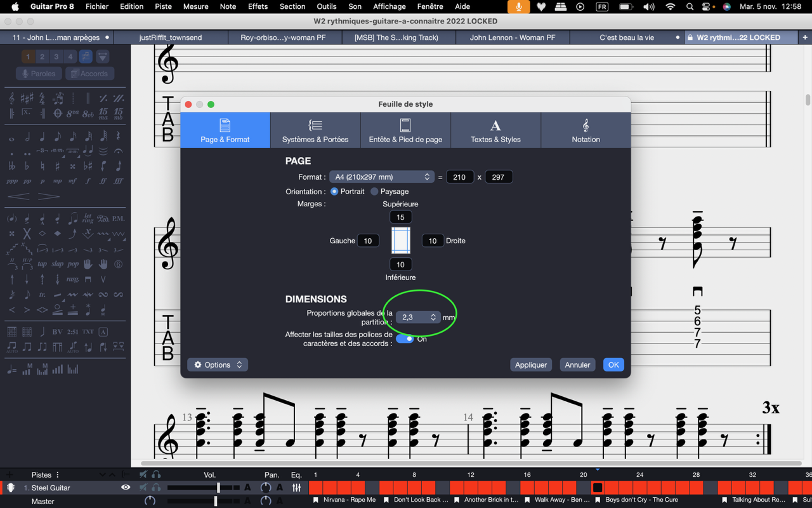
Task: Toggle visibility eye for Steel Guitar track
Action: pos(126,487)
